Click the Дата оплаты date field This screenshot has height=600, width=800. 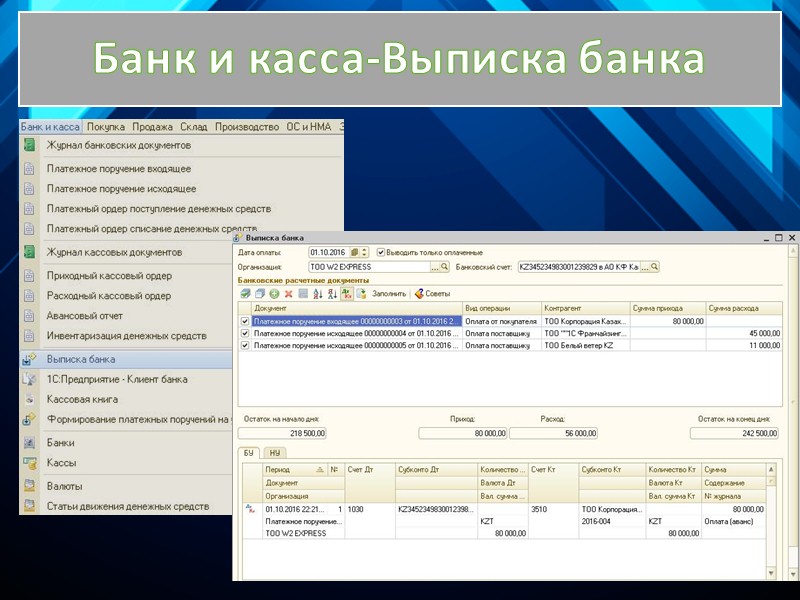(329, 253)
